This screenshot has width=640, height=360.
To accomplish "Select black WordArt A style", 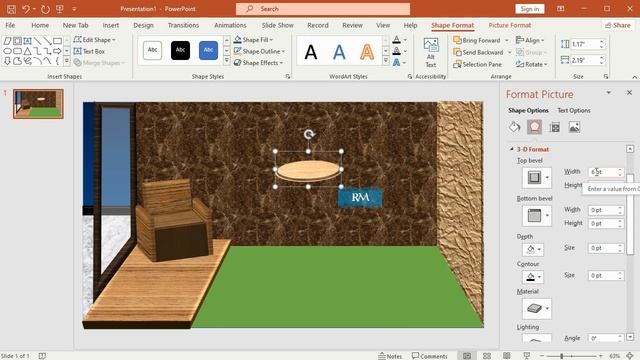I will point(311,52).
